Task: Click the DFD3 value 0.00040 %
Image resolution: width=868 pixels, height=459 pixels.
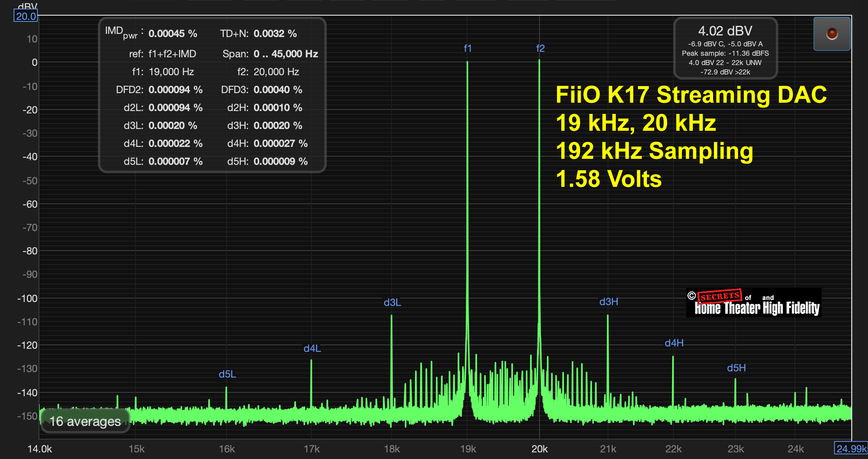Action: point(278,90)
